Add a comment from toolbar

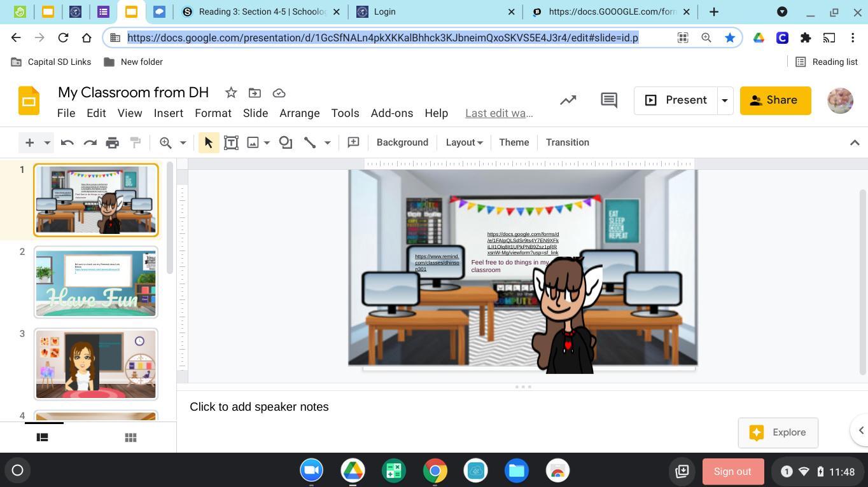click(353, 142)
